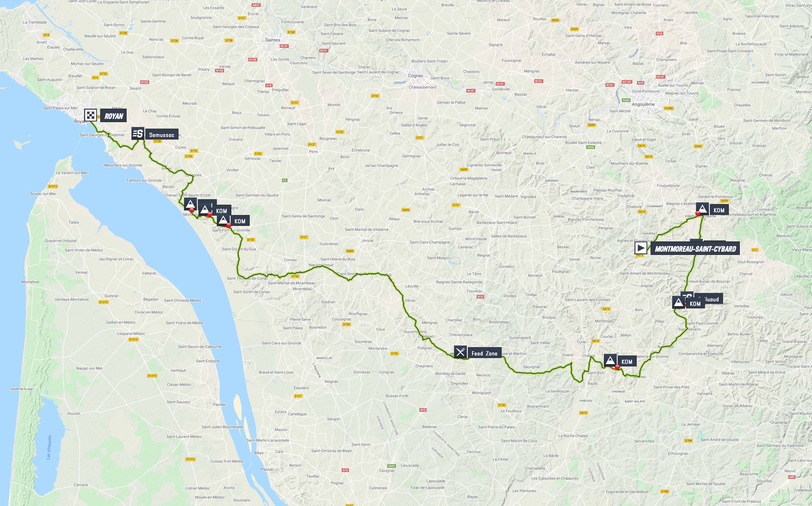Click the KOM mountain icon near Saint-Avit
The image size is (812, 506).
pyautogui.click(x=610, y=360)
